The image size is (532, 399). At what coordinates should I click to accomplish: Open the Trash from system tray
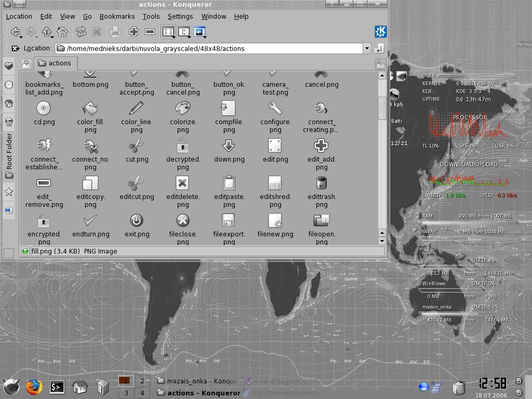459,387
